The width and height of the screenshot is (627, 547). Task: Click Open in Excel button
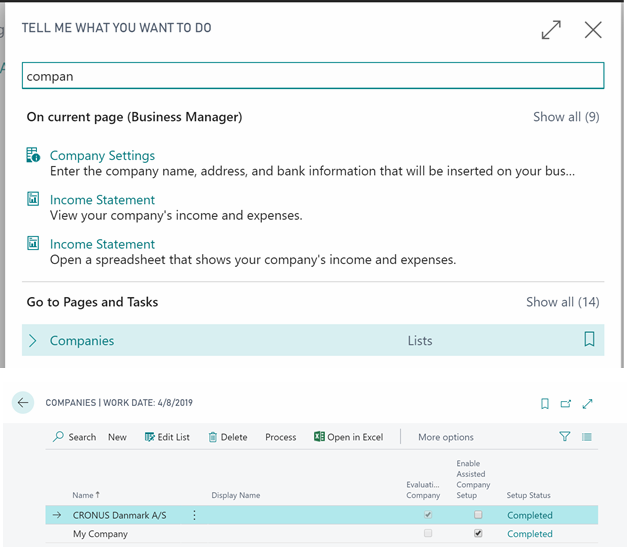pos(348,437)
